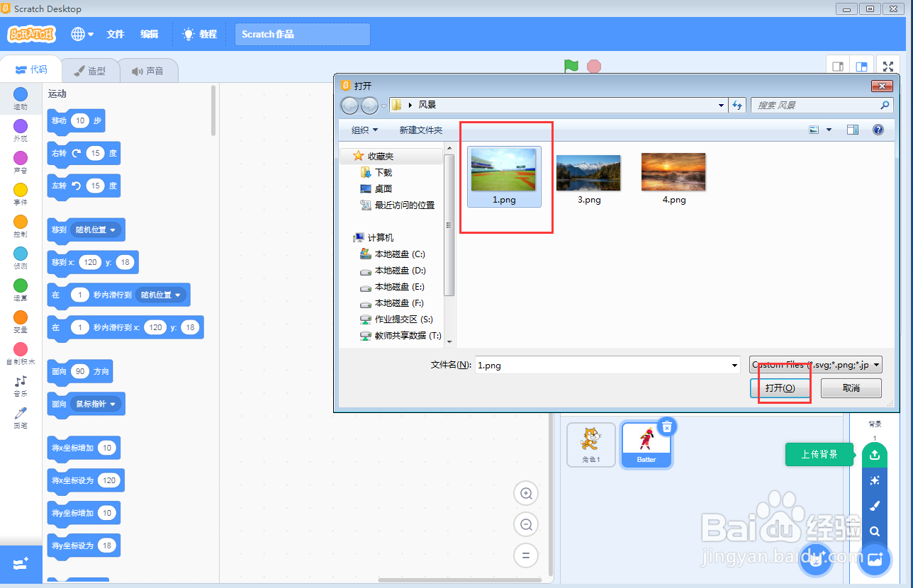Toggle the preview pane icon
The height and width of the screenshot is (588, 913).
point(853,130)
